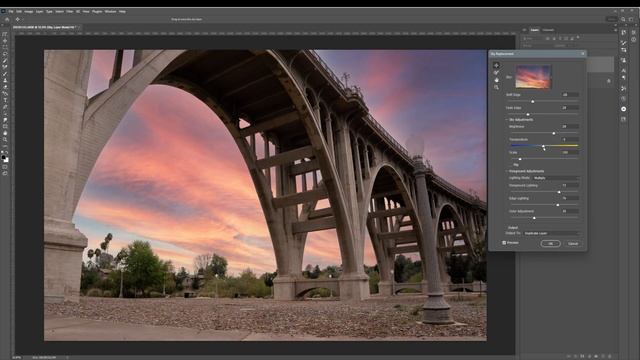Open the Image menu

click(x=29, y=11)
